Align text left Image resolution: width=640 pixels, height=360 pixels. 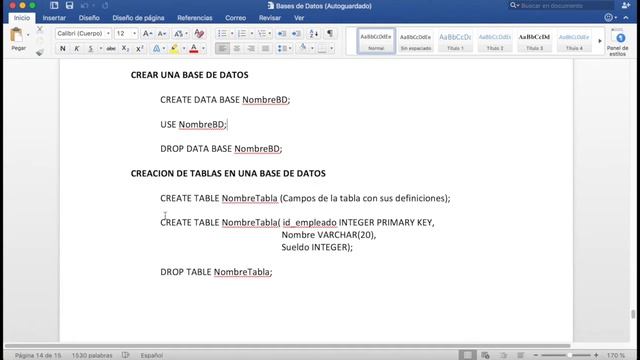pyautogui.click(x=222, y=49)
